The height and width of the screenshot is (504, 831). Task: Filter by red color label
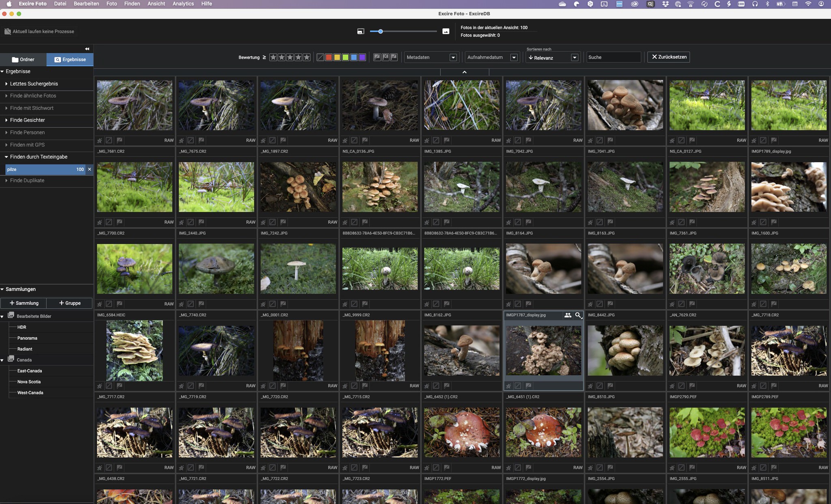pos(329,57)
